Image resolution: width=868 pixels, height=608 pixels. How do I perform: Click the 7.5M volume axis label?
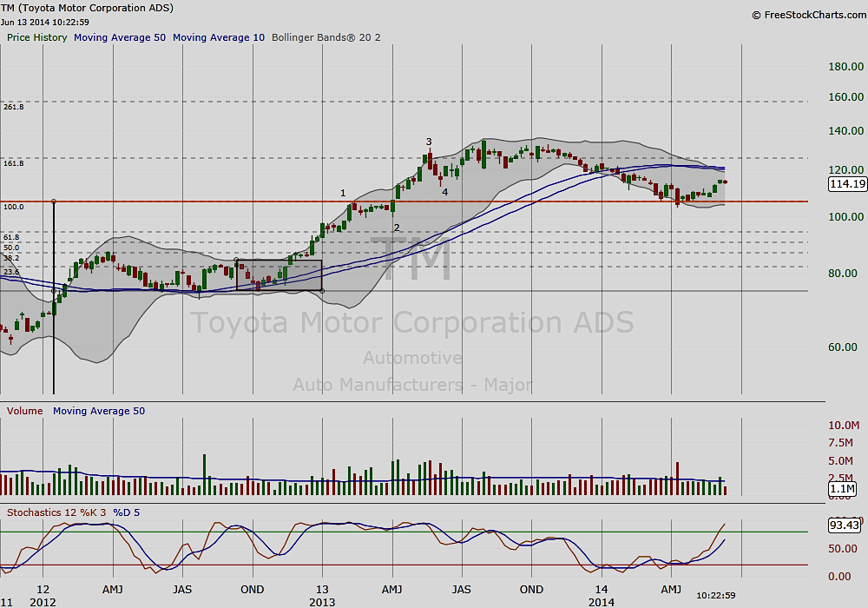(x=840, y=442)
